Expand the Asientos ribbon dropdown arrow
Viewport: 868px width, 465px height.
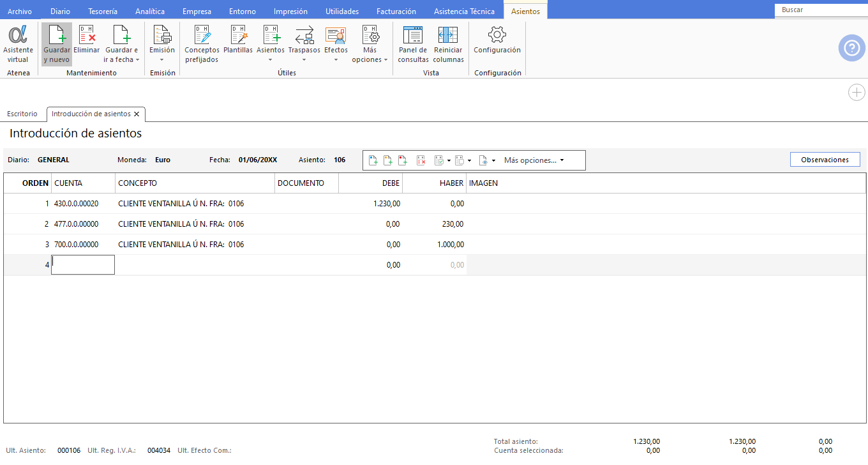pos(271,60)
